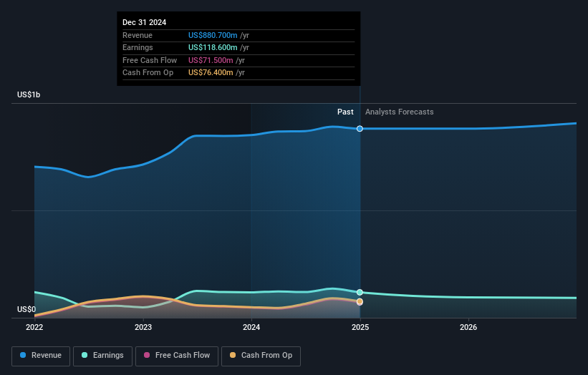Screen dimensions: 588x375
Task: Click the 2026 x-axis label
Action: tap(468, 327)
